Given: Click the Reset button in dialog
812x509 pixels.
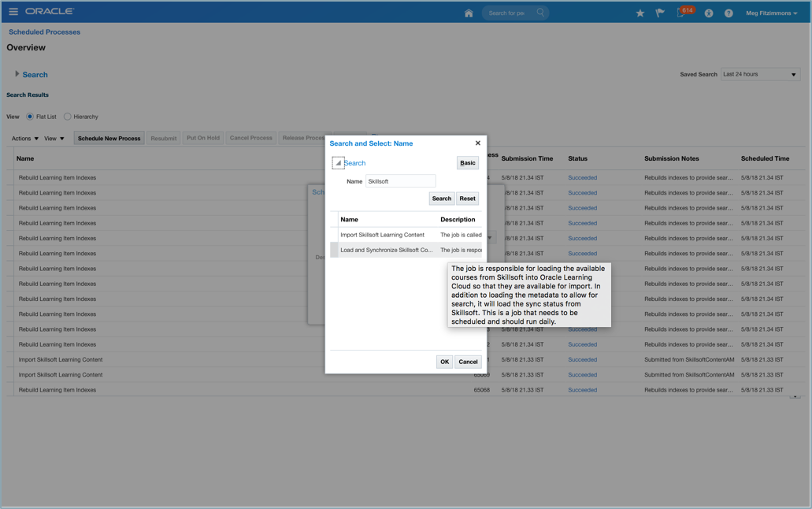Looking at the screenshot, I should click(467, 199).
